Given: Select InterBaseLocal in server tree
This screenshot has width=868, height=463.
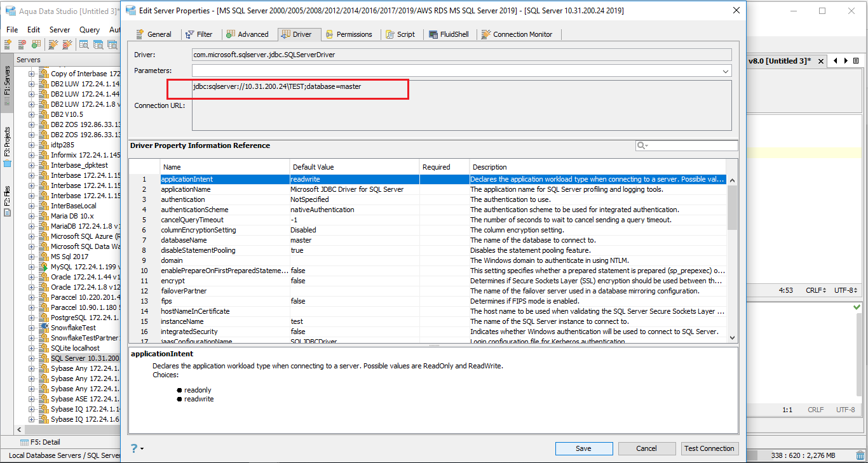Looking at the screenshot, I should (74, 206).
